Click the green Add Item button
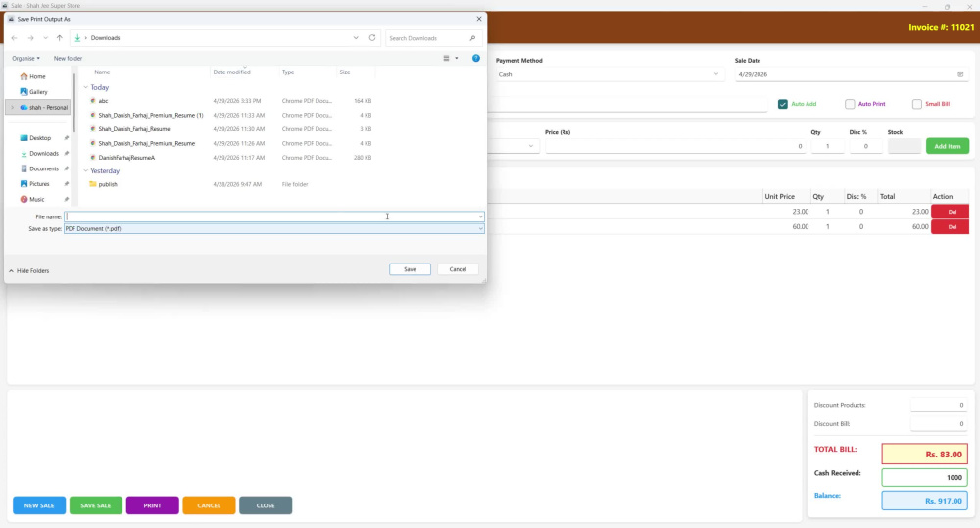The height and width of the screenshot is (528, 980). tap(948, 146)
